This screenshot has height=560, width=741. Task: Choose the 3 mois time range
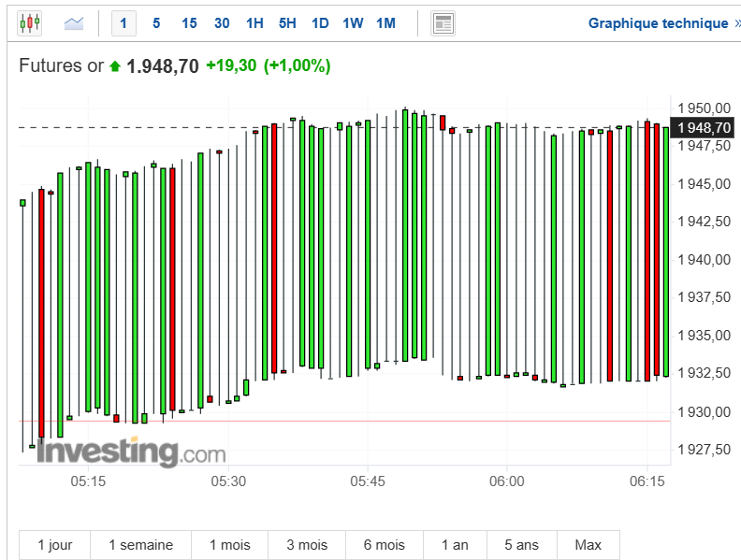click(307, 545)
